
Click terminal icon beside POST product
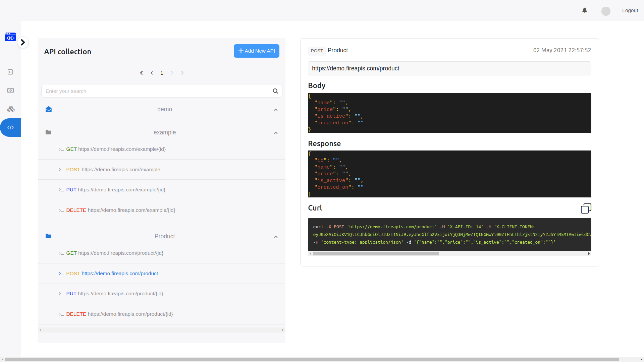tap(61, 274)
